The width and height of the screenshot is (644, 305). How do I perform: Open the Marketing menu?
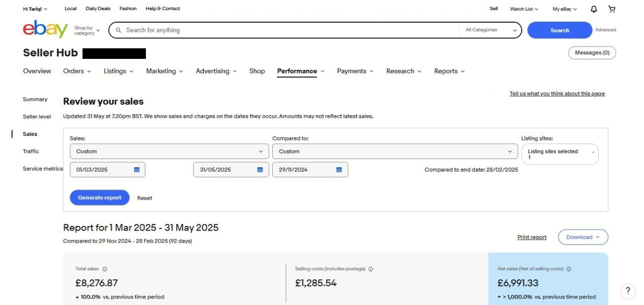point(165,71)
